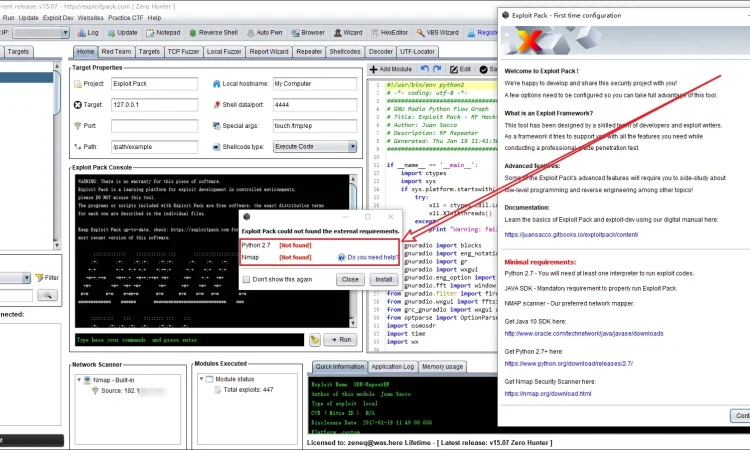Open the nmap.org download link

point(548,394)
